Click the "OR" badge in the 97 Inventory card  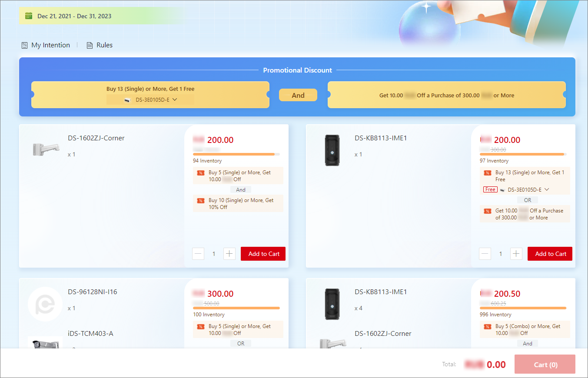[x=528, y=200]
